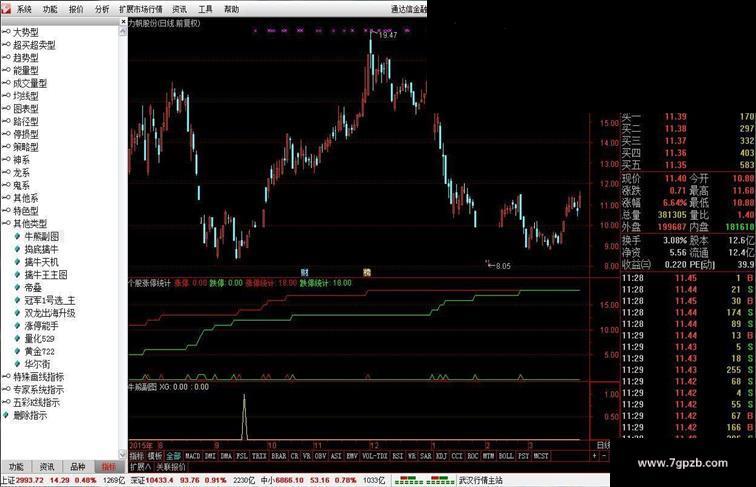Select the 擒牛天机 indicator diamond icon
The image size is (756, 487).
click(18, 262)
